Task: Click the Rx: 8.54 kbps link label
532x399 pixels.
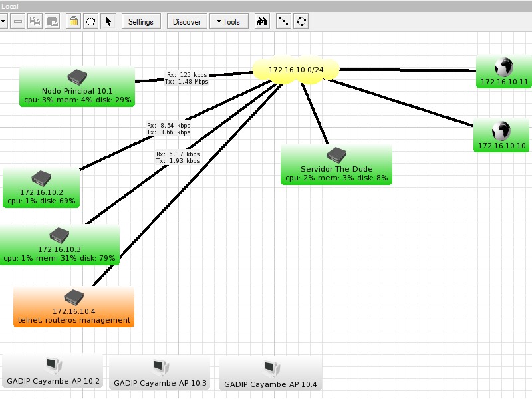Action: (x=169, y=129)
